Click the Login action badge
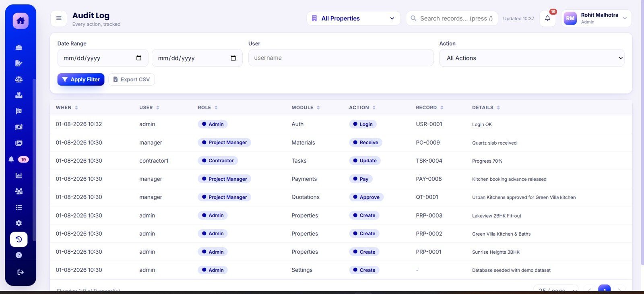This screenshot has height=294, width=644. tap(363, 124)
